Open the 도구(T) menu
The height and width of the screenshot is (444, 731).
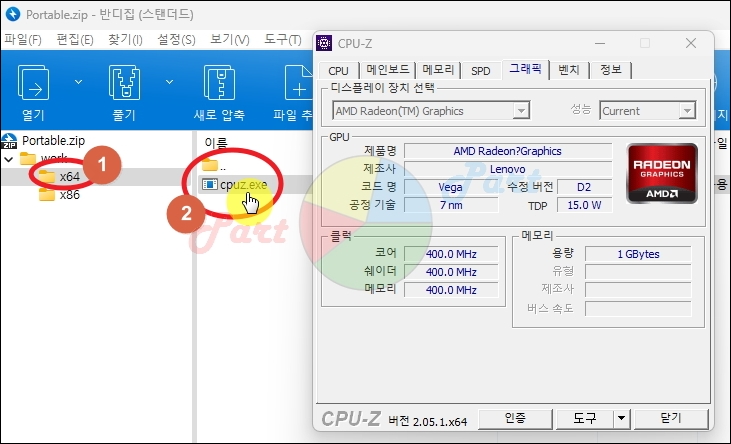coord(283,40)
